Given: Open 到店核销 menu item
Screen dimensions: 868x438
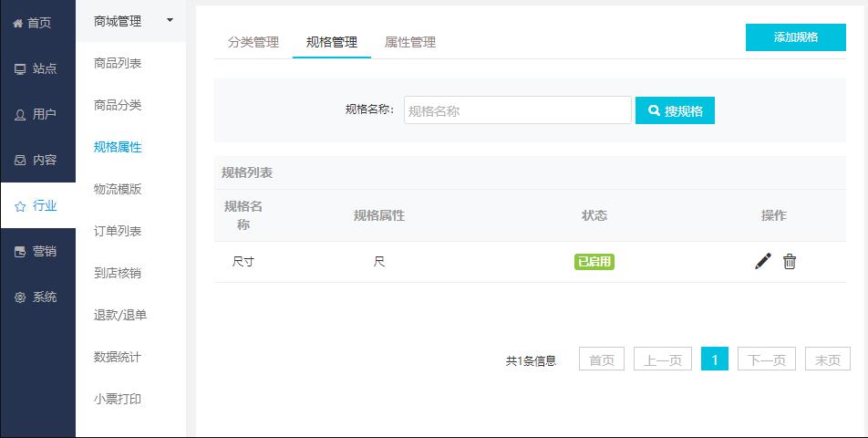Looking at the screenshot, I should click(118, 273).
